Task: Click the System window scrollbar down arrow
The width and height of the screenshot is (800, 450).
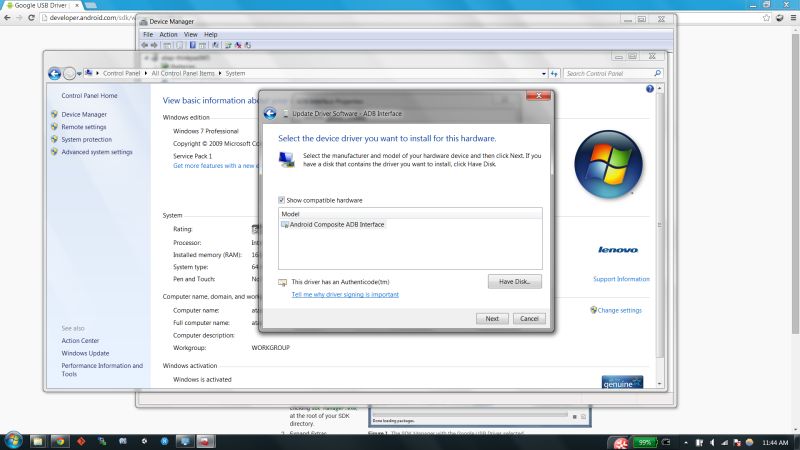Action: click(660, 384)
